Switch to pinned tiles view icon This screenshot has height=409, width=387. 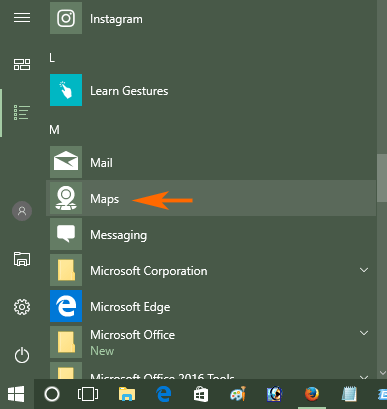tap(22, 64)
